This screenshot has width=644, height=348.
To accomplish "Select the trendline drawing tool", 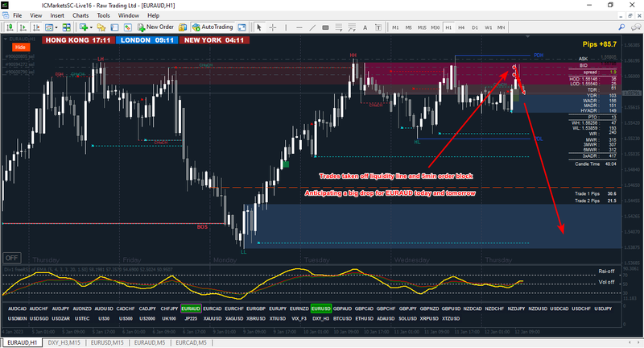I will 312,27.
